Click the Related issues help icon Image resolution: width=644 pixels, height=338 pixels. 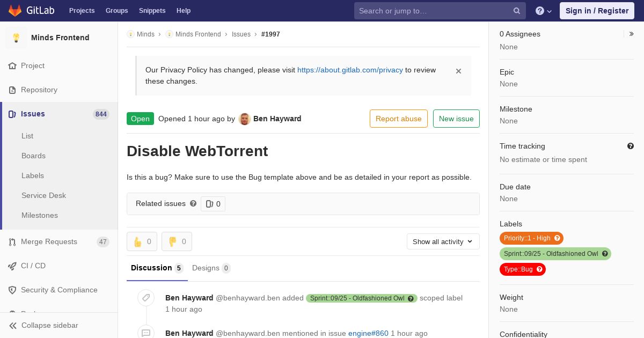click(193, 203)
